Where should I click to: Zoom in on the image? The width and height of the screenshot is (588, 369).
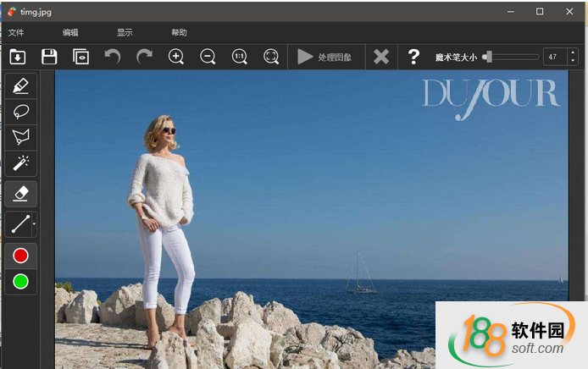point(176,57)
